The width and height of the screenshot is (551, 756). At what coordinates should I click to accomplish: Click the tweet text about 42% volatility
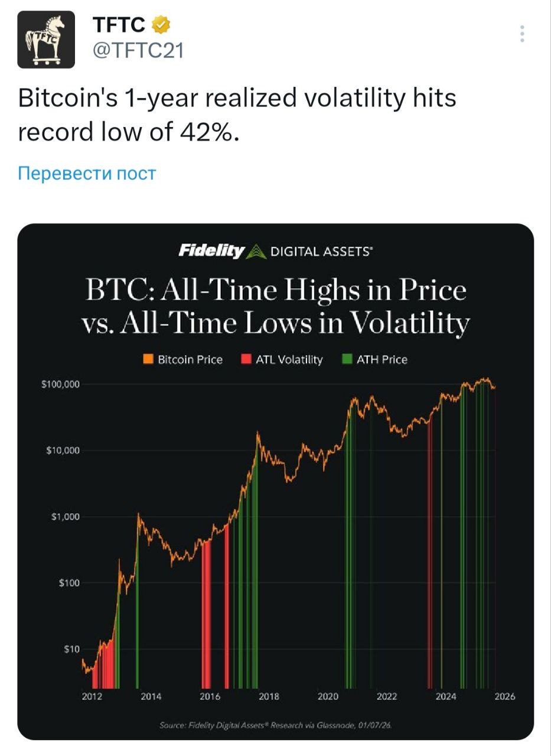click(236, 115)
